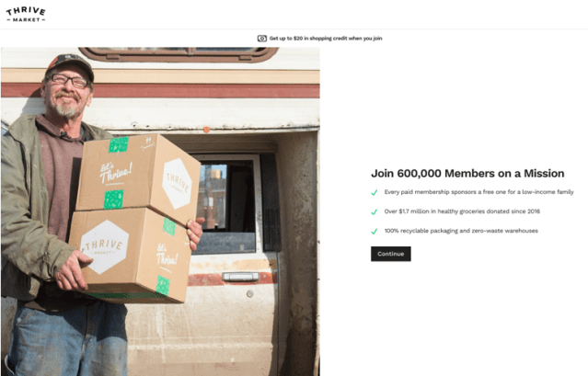Open the $20 shopping credit promo text
This screenshot has height=376, width=588.
326,39
